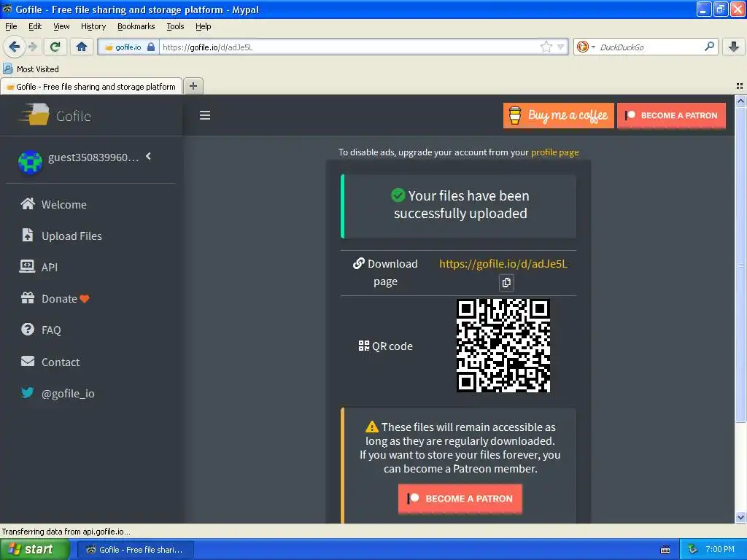The width and height of the screenshot is (747, 560).
Task: Open the browser home page icon
Action: (82, 47)
